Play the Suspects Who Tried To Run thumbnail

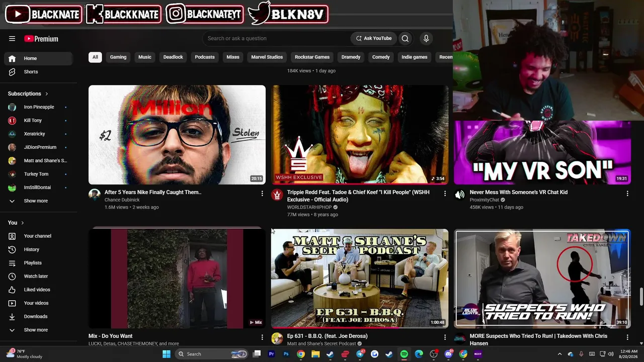coord(542,279)
